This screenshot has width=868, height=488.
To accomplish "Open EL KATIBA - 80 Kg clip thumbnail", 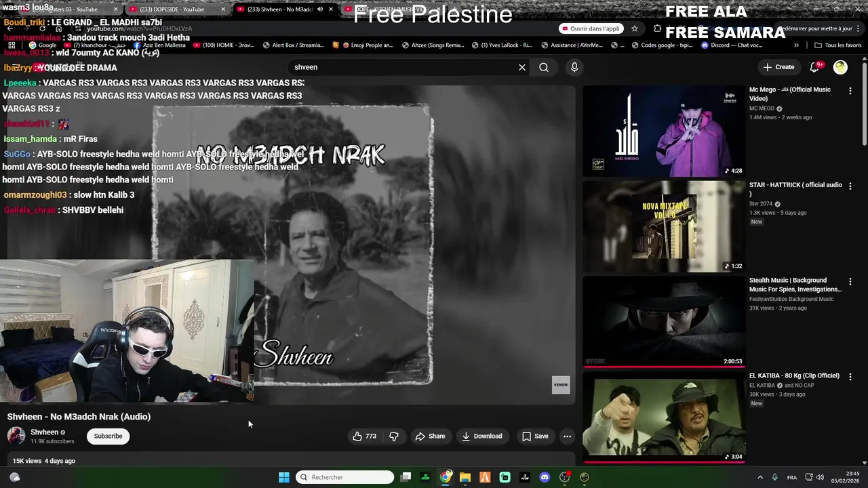I will [664, 417].
